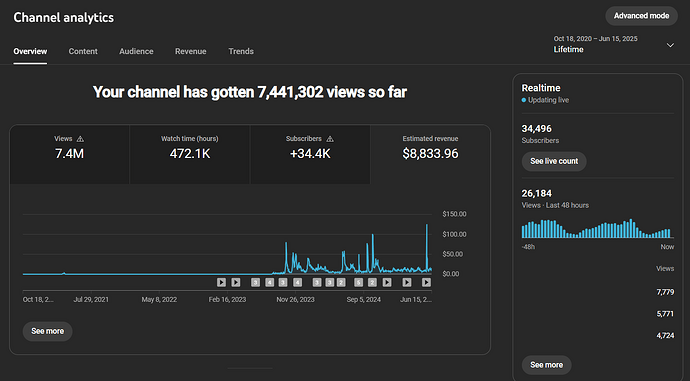
Task: Switch to the Overview tab
Action: coord(30,51)
